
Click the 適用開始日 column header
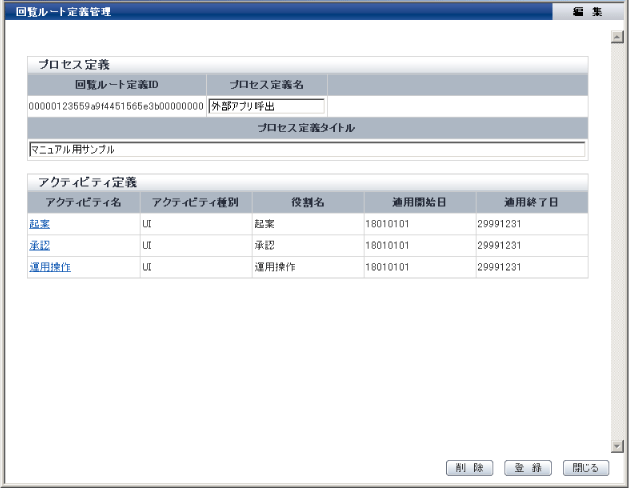pyautogui.click(x=418, y=202)
